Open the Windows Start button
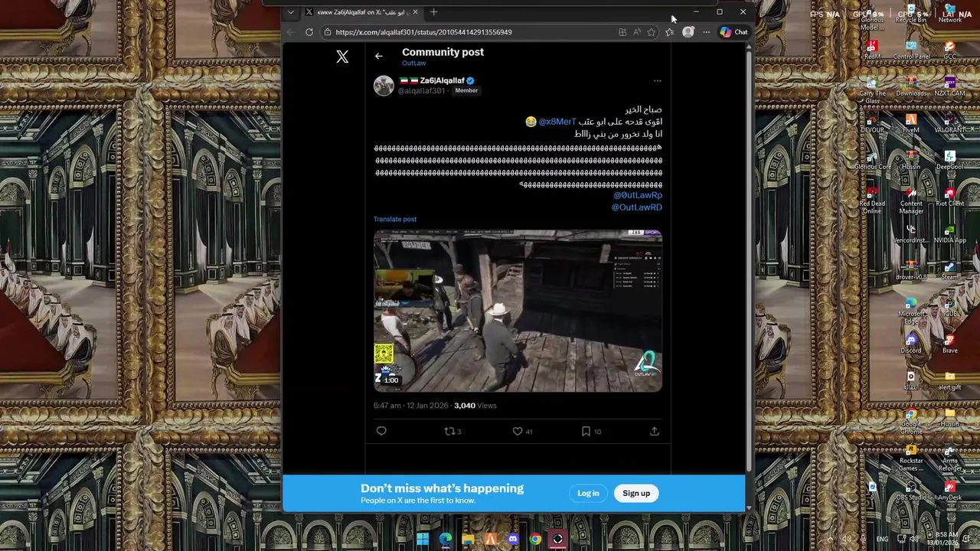980x551 pixels. coord(423,539)
